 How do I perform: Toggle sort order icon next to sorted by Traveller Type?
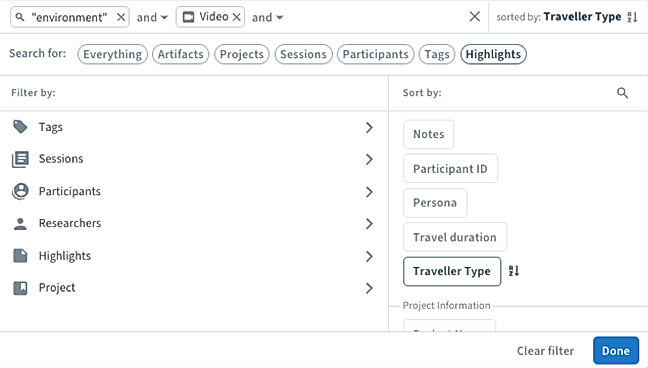[632, 17]
